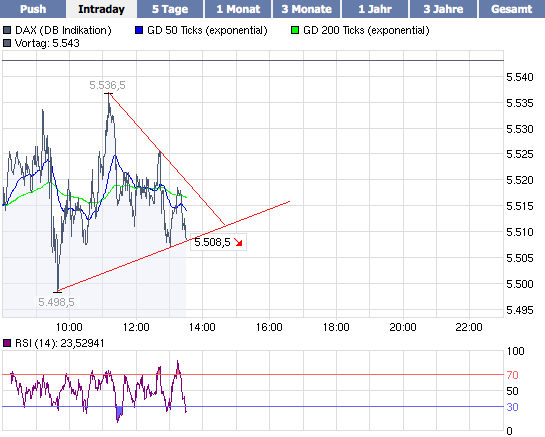Click the GD 50 Ticks (exponential) label
The image size is (545, 437).
coord(207,30)
